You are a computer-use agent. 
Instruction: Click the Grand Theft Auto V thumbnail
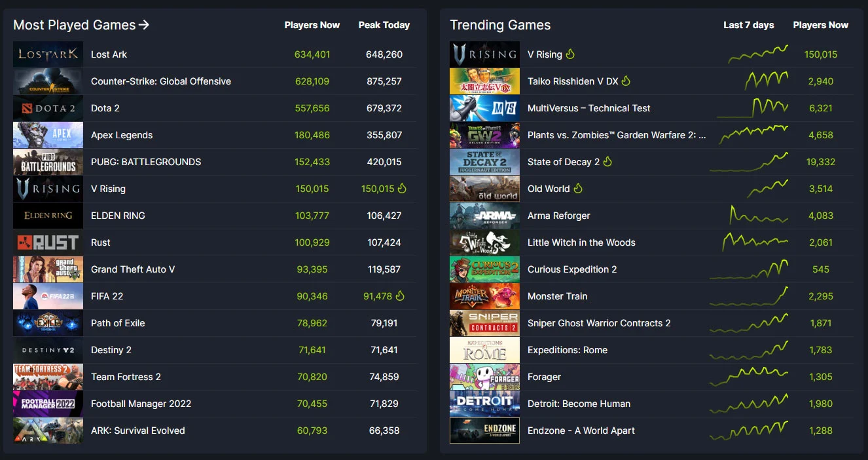[48, 269]
